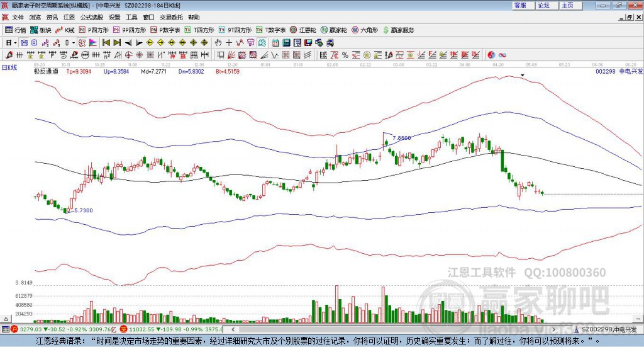Image resolution: width=644 pixels, height=347 pixels.
Task: Open the 公式选股 menu
Action: tap(92, 17)
